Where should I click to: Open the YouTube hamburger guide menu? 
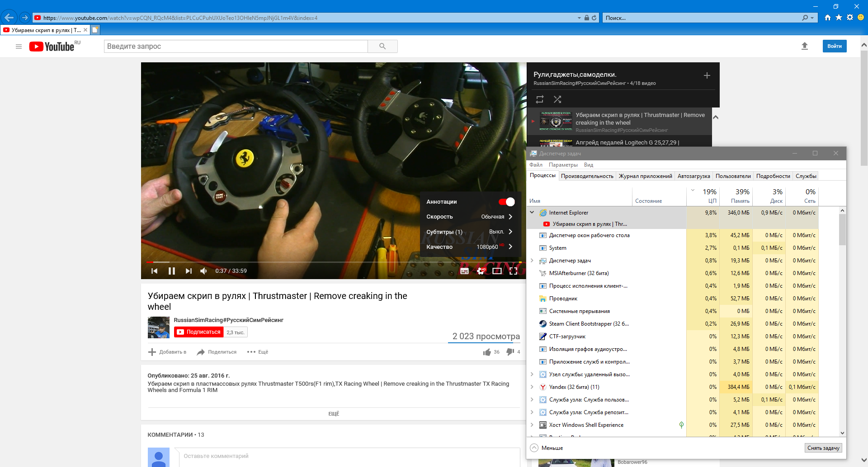click(x=19, y=47)
